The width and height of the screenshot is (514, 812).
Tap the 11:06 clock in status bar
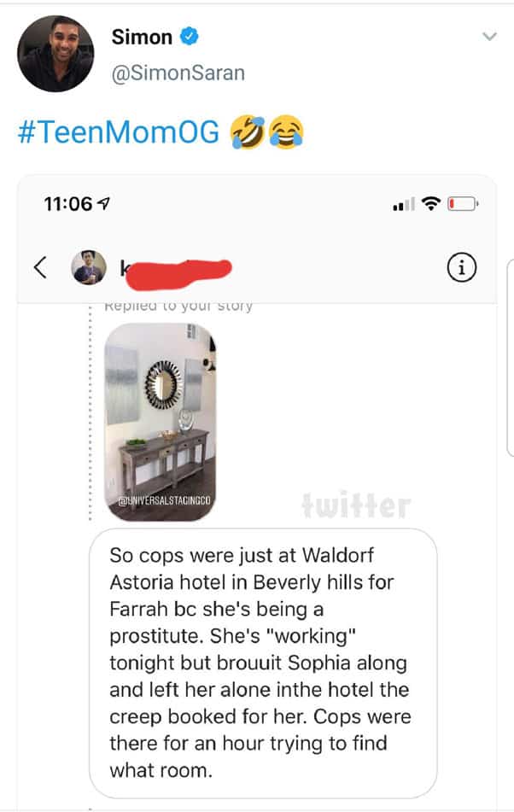(67, 204)
